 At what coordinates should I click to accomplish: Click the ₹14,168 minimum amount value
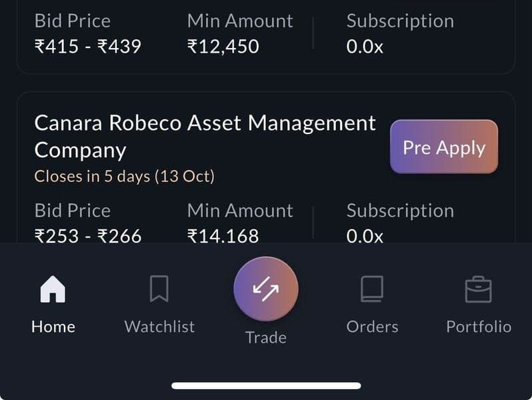(x=223, y=235)
